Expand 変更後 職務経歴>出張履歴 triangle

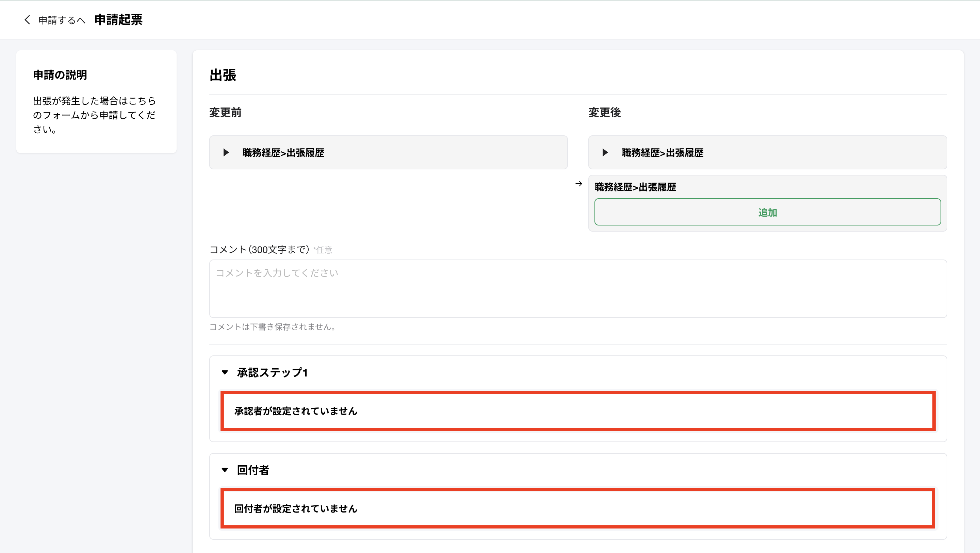pyautogui.click(x=605, y=152)
